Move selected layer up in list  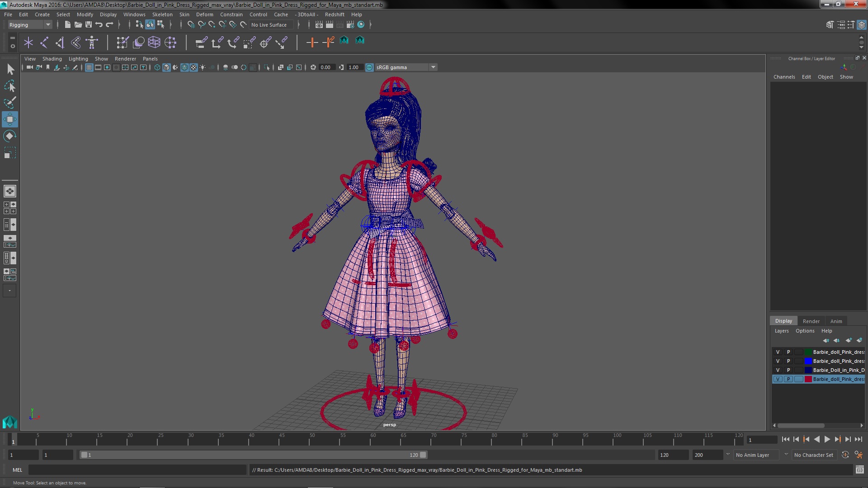pos(826,340)
